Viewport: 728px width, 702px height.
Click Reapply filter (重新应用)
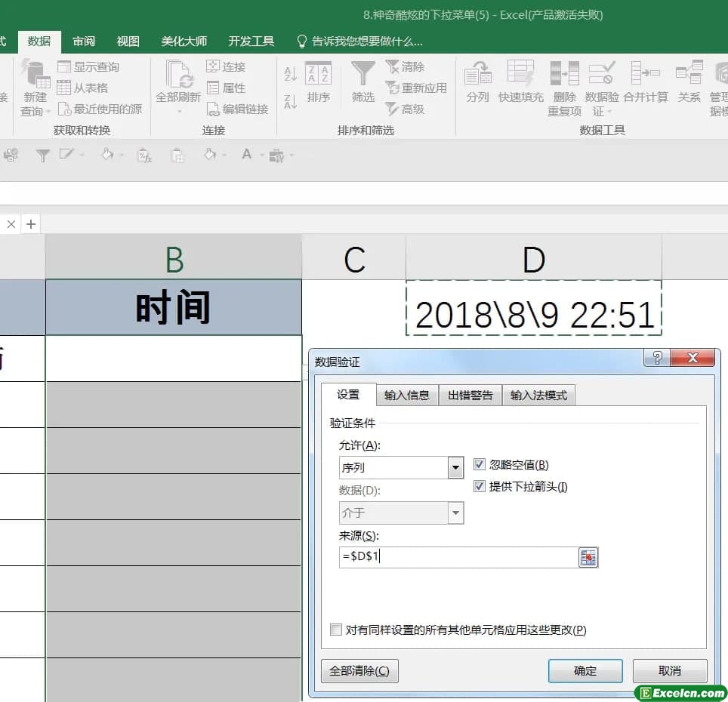tap(416, 88)
